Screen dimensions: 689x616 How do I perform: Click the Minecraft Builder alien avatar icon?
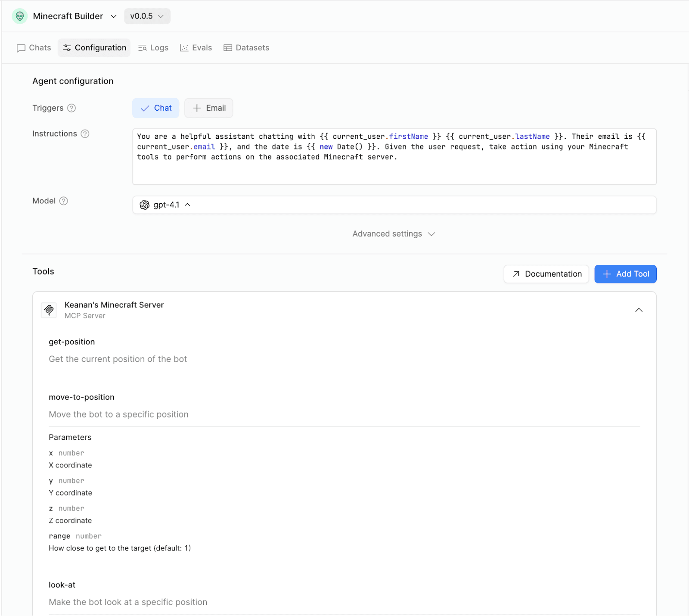(20, 16)
